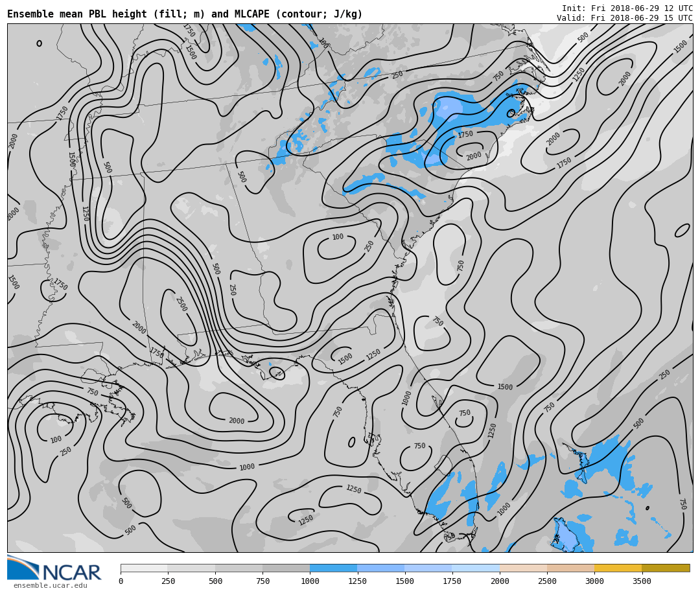The height and width of the screenshot is (593, 700).
Task: Click the NCAR logo
Action: [54, 568]
